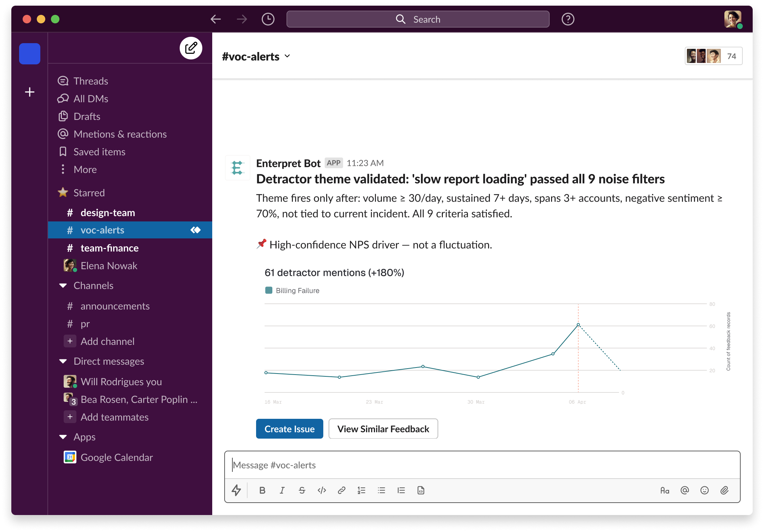Open Threads in the sidebar

pos(91,81)
